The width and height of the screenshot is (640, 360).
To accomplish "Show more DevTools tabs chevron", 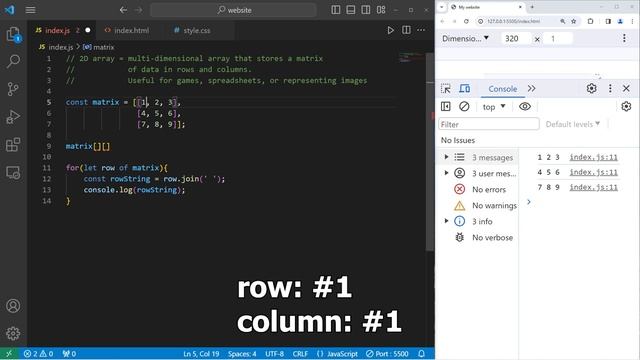I will click(x=531, y=89).
